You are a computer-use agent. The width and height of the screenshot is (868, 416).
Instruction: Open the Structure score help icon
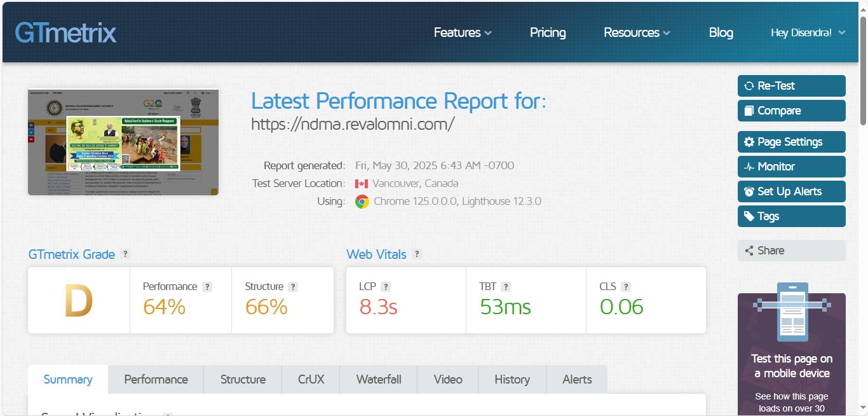coord(293,287)
